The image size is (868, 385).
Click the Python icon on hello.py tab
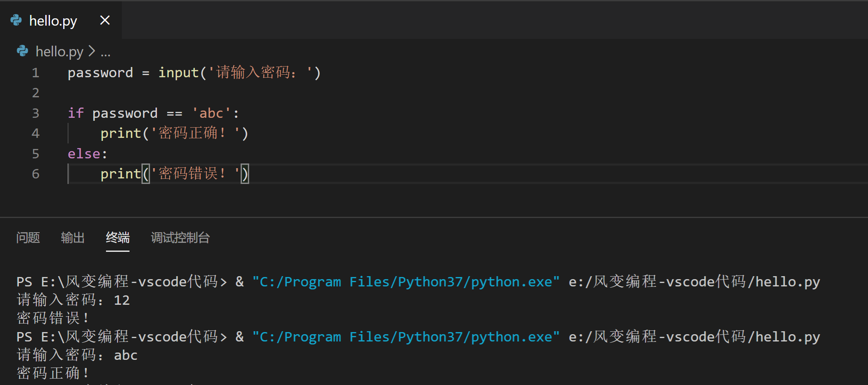click(16, 20)
